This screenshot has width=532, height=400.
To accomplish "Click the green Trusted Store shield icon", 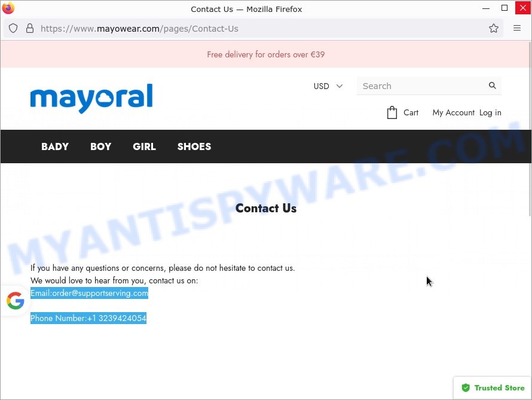I will 466,387.
